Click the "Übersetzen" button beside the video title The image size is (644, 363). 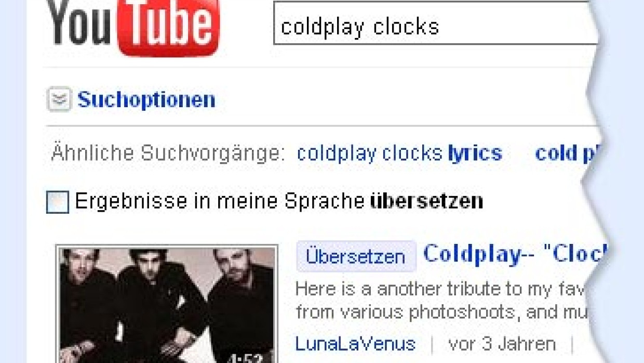356,256
